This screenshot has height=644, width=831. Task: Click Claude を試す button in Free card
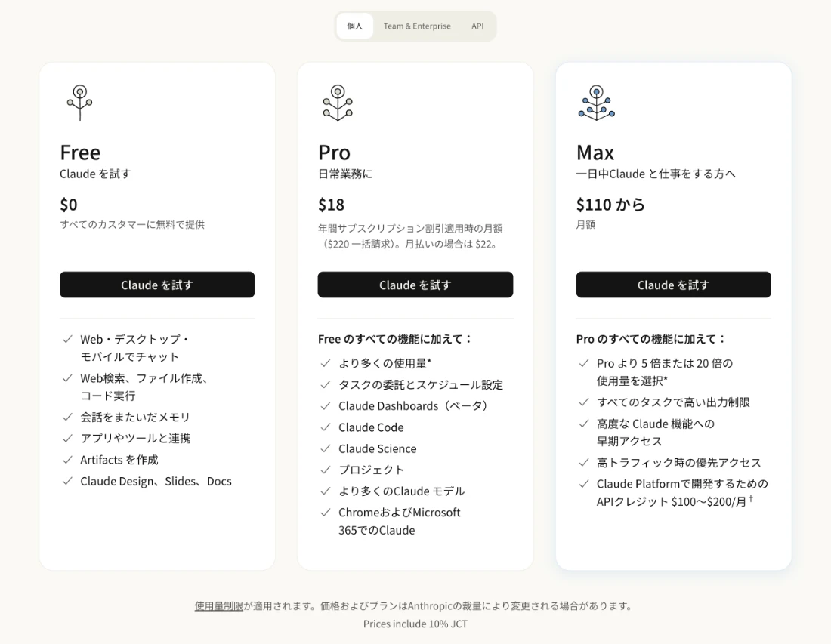(157, 285)
